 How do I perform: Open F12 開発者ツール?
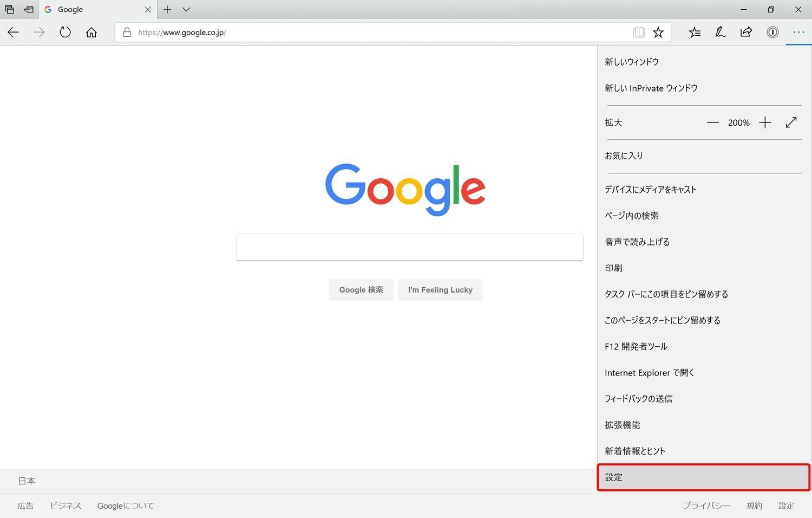coord(704,346)
